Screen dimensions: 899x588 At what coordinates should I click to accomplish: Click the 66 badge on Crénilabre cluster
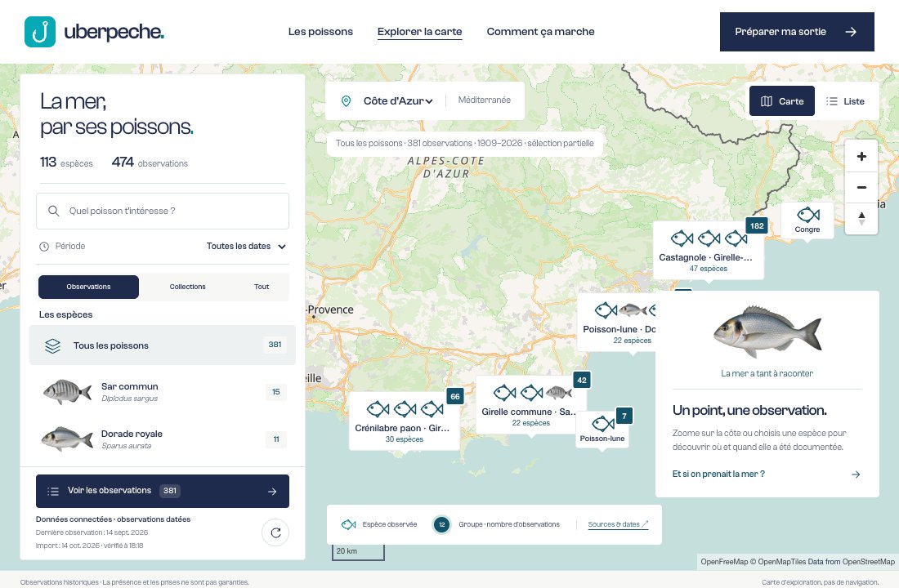(x=454, y=397)
